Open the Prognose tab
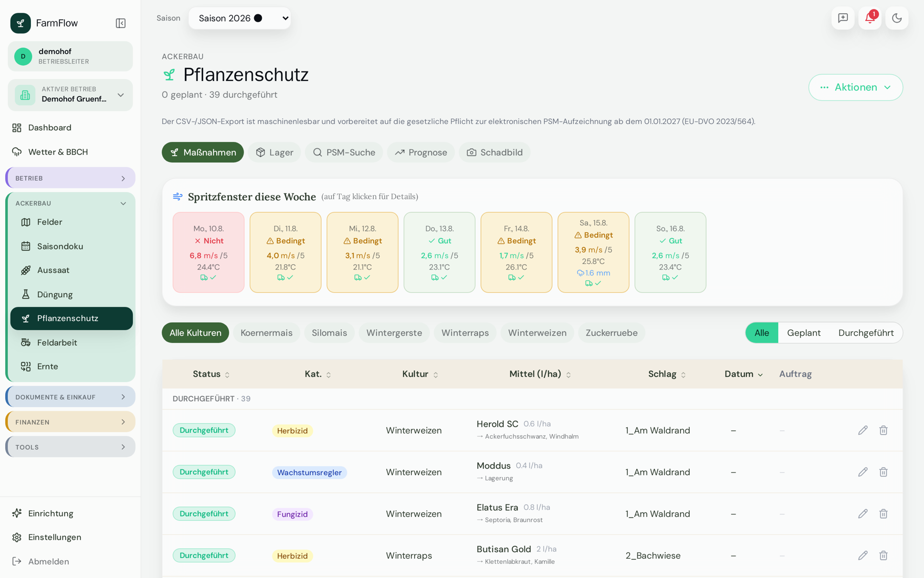Screen dimensions: 924x578 tap(421, 152)
